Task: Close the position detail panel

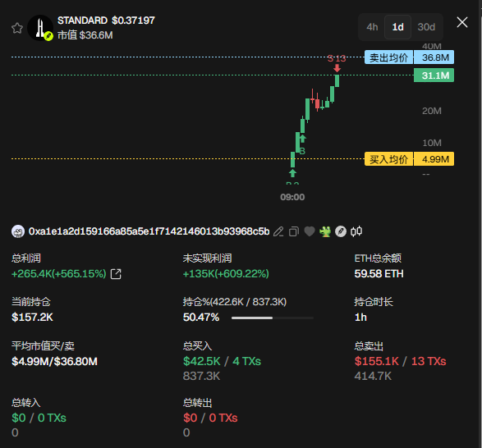Action: tap(462, 22)
